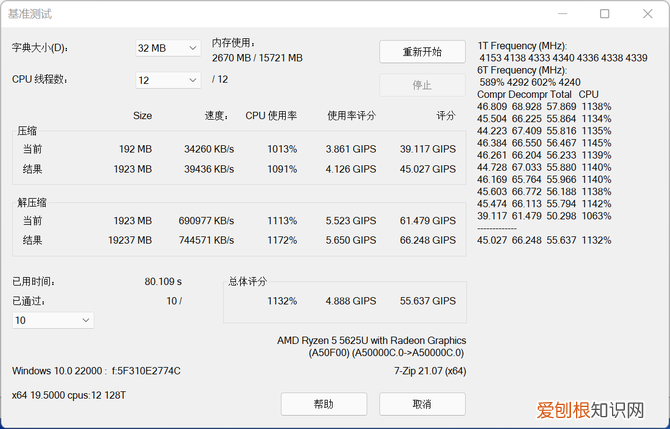The image size is (670, 429).
Task: Maximize the benchmark window
Action: [604, 14]
